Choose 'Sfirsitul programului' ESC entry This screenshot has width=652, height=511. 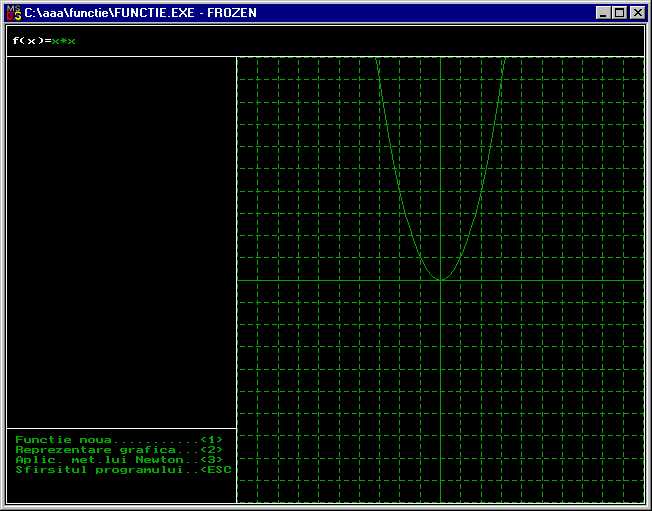tap(123, 469)
